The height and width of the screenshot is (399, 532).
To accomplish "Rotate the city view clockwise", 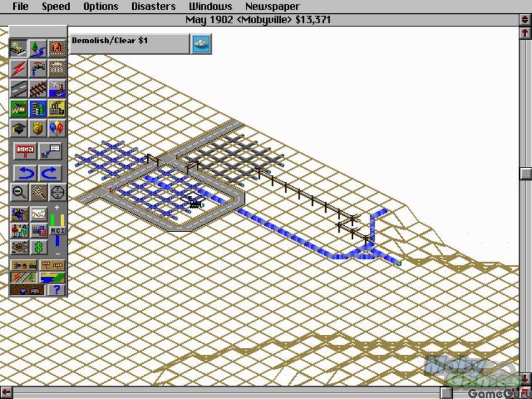I will point(50,173).
